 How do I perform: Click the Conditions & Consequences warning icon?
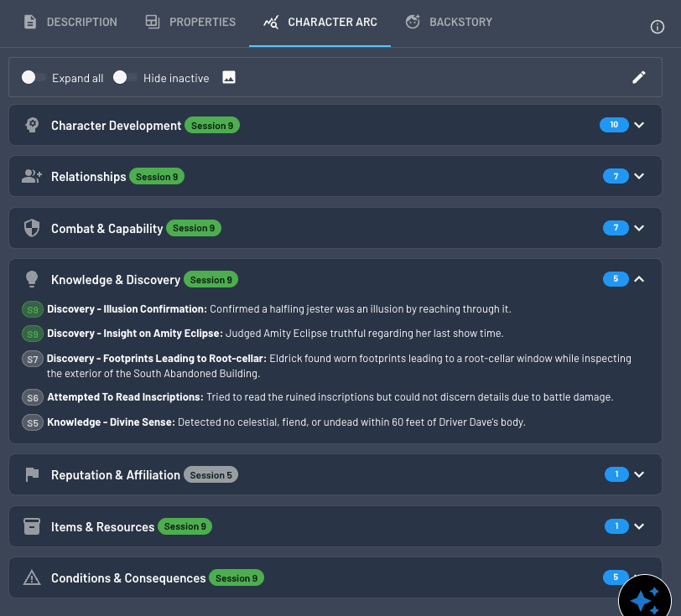(x=31, y=577)
